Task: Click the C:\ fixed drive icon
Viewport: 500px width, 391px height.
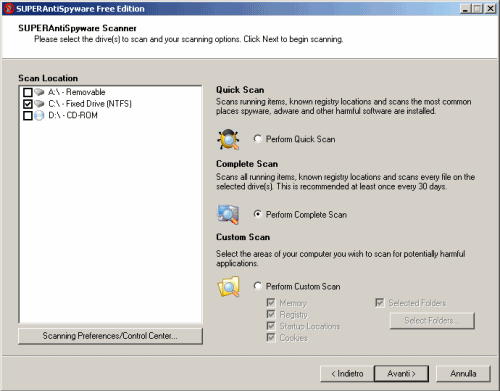Action: [39, 104]
